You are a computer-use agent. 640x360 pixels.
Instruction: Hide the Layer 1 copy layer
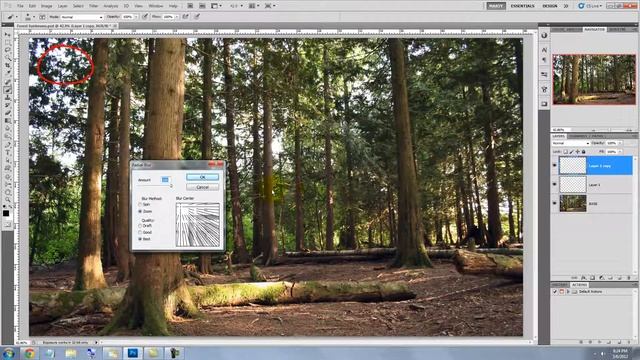(554, 165)
